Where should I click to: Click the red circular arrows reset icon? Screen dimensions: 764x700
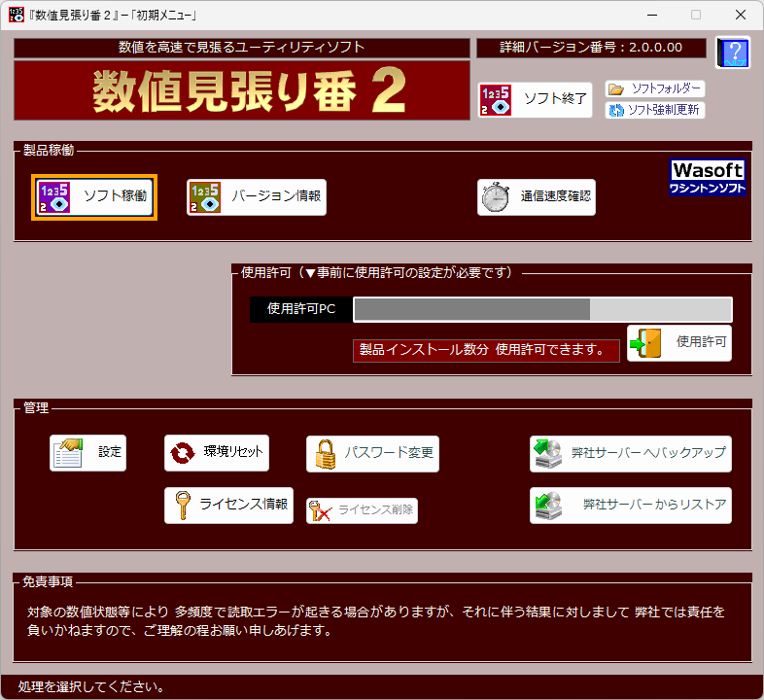pos(182,453)
